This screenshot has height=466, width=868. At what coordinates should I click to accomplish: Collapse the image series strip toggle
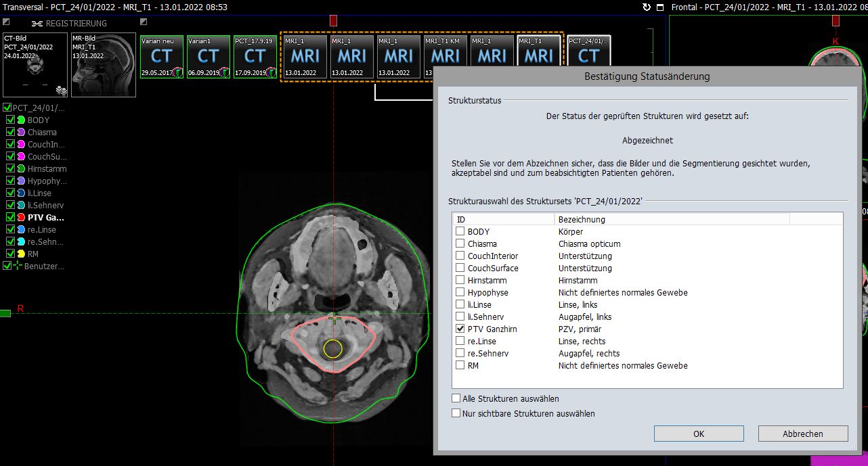pos(143,22)
